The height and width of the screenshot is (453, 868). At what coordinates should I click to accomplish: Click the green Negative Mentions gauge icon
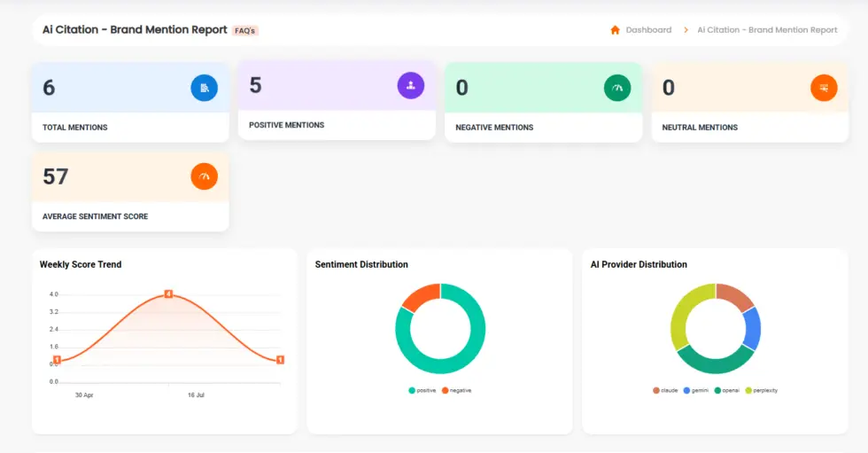click(x=617, y=88)
